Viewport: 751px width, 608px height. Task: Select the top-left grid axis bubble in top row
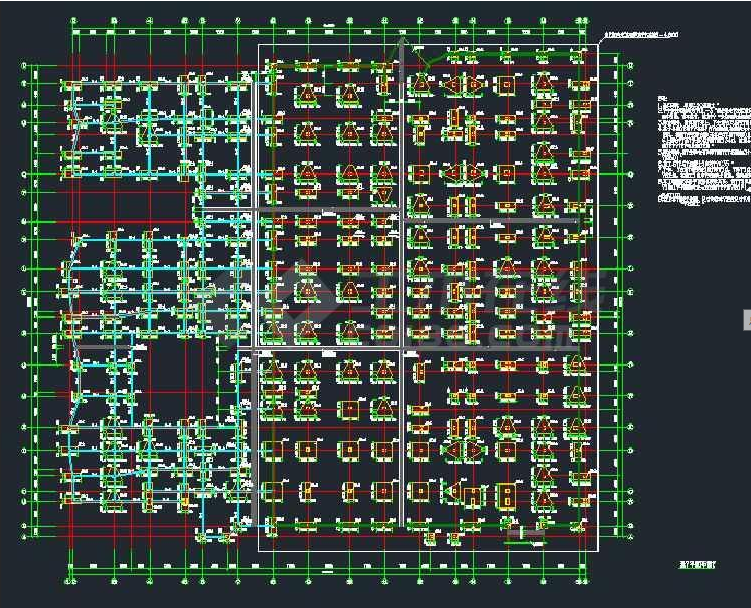tap(75, 21)
